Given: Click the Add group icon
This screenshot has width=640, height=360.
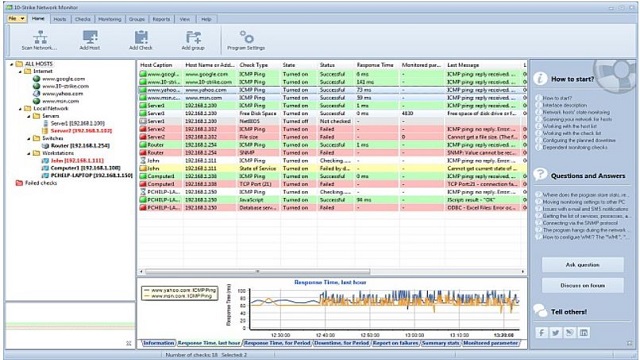Looking at the screenshot, I should pos(193,37).
